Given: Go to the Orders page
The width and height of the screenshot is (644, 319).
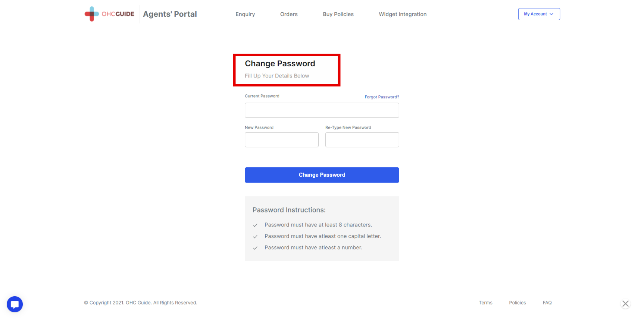Looking at the screenshot, I should (289, 14).
